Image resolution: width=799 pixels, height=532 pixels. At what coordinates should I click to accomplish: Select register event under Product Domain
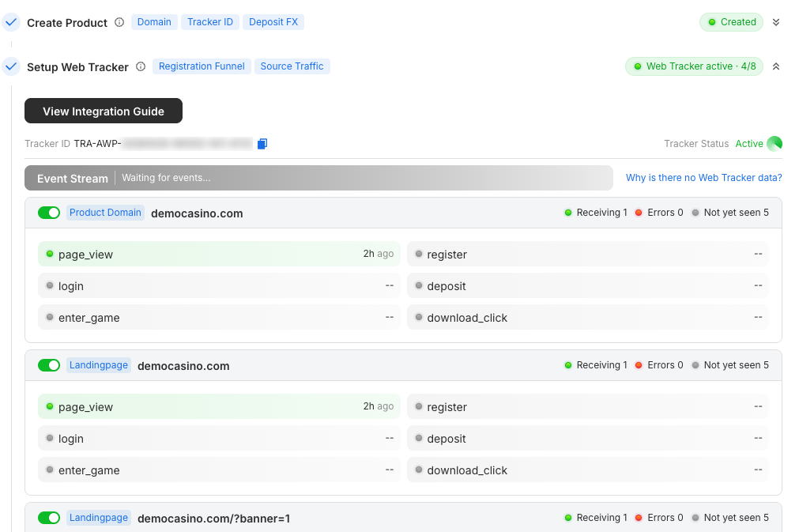click(x=587, y=254)
